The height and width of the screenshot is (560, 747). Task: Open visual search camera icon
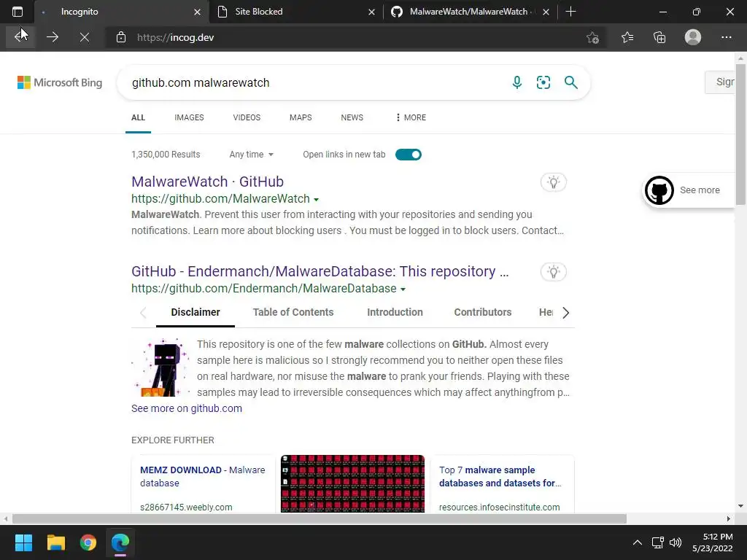click(x=543, y=82)
